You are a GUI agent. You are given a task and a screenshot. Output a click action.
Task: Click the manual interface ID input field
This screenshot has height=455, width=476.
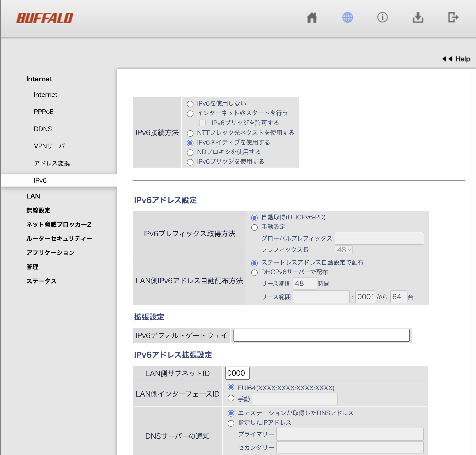(295, 399)
